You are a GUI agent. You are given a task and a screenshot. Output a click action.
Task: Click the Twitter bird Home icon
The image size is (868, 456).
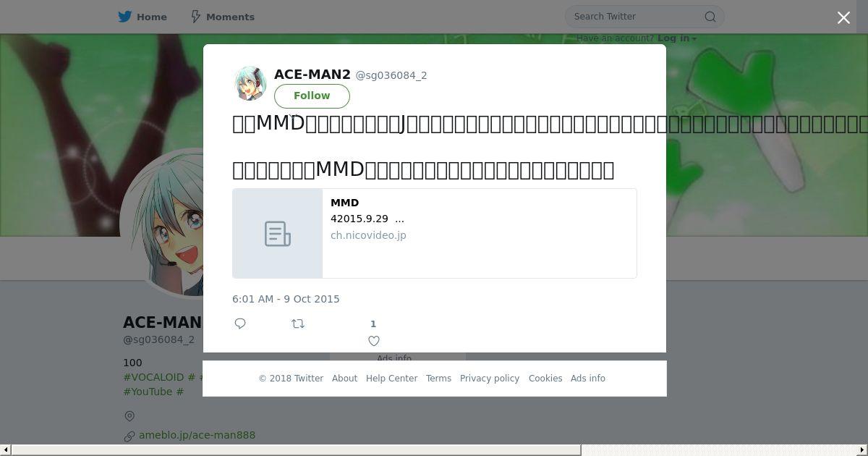click(125, 17)
